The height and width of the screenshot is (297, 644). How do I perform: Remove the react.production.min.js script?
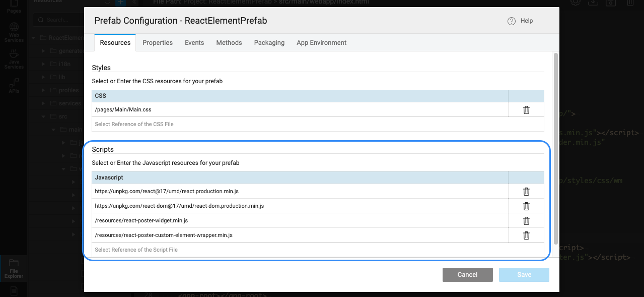coord(526,192)
